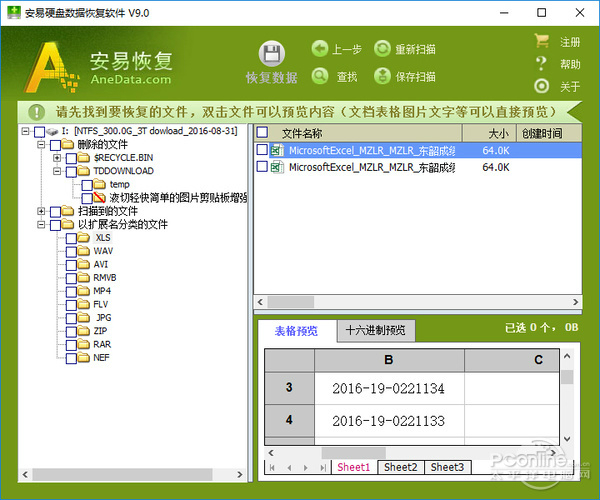Click the folder icon of 删除的文件
Image resolution: width=600 pixels, height=500 pixels.
click(x=68, y=145)
